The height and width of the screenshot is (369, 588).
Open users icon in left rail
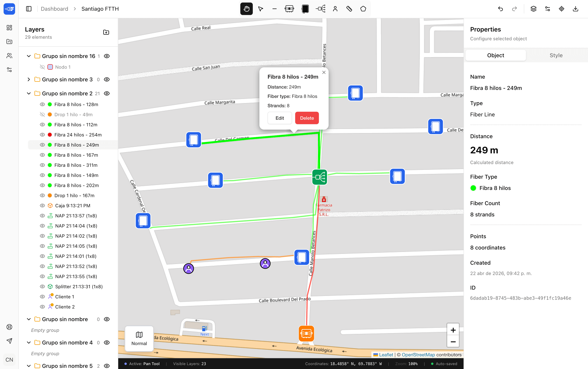9,56
